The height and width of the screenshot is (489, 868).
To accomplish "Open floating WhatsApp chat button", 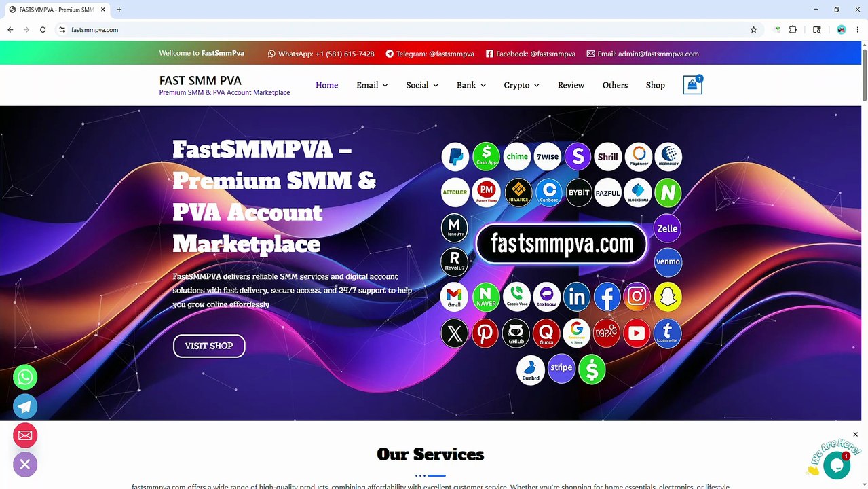I will click(25, 377).
